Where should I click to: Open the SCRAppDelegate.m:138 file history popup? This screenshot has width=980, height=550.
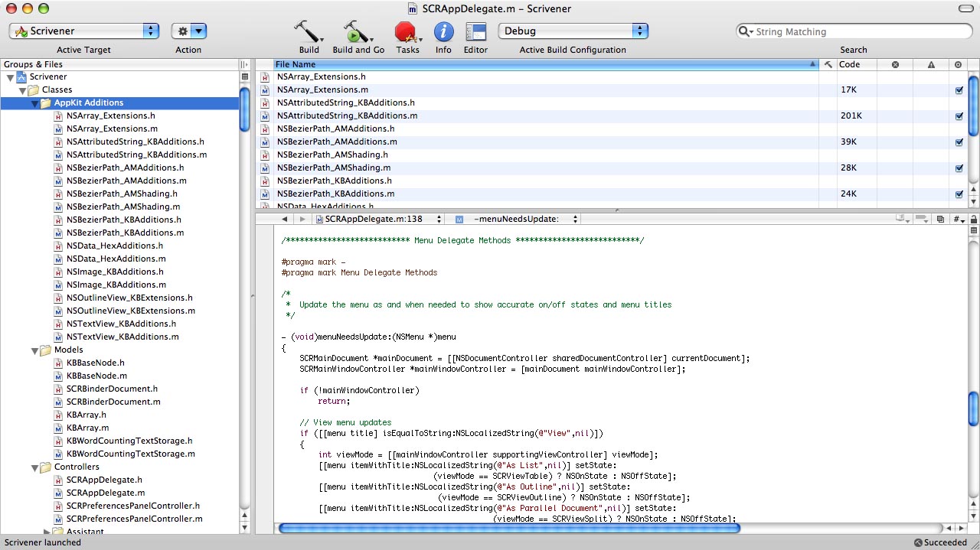pos(378,220)
